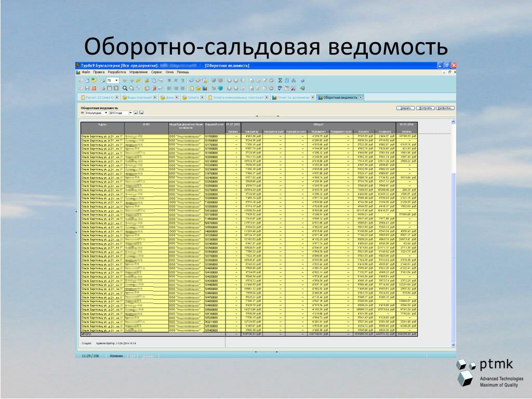Toggle italic К formatting icon
The width and height of the screenshot is (532, 399).
click(x=176, y=81)
